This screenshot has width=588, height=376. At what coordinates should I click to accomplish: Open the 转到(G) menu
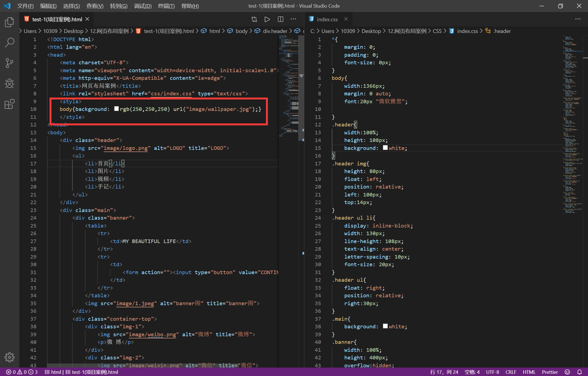(119, 6)
